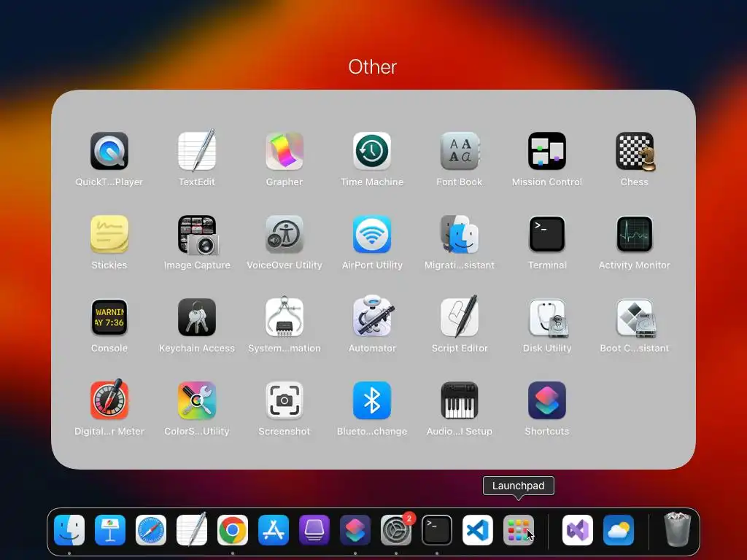Launch the Console app
The width and height of the screenshot is (747, 560).
[x=109, y=317]
